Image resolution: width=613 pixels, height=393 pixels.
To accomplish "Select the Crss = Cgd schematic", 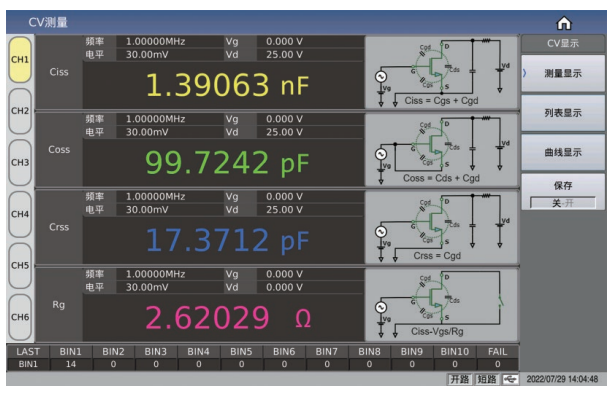I will (442, 228).
